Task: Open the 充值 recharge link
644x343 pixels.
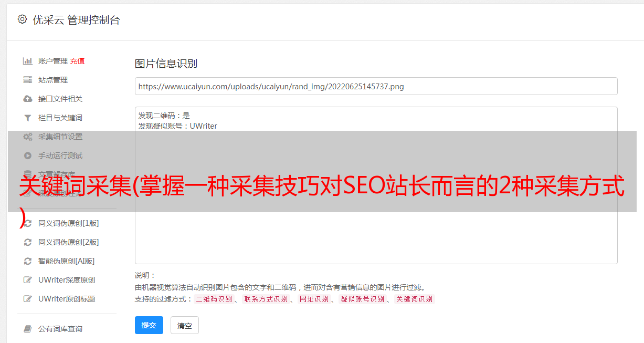Action: click(x=77, y=61)
